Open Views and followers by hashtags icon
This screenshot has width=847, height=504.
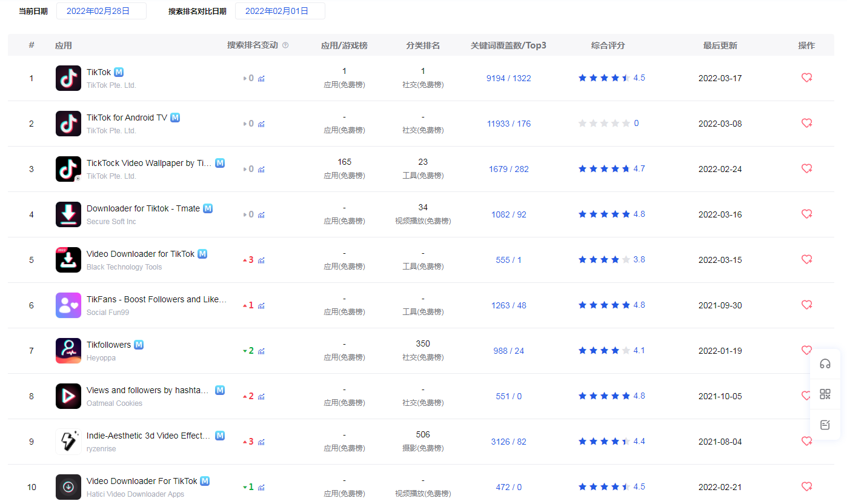(x=68, y=396)
